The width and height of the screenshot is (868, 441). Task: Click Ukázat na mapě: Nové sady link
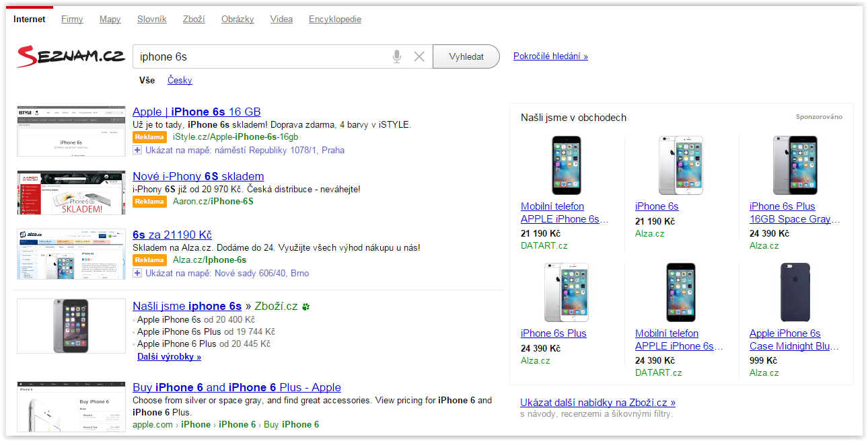[x=227, y=273]
